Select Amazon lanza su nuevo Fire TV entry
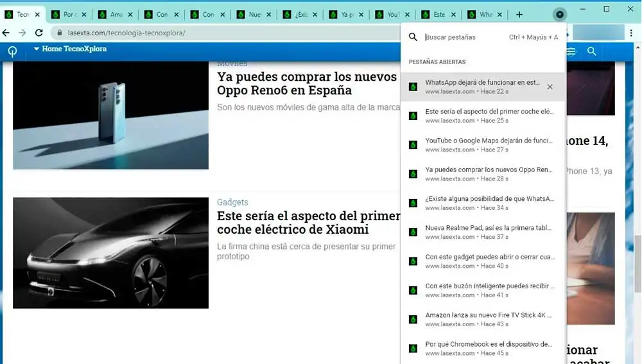 pos(483,319)
